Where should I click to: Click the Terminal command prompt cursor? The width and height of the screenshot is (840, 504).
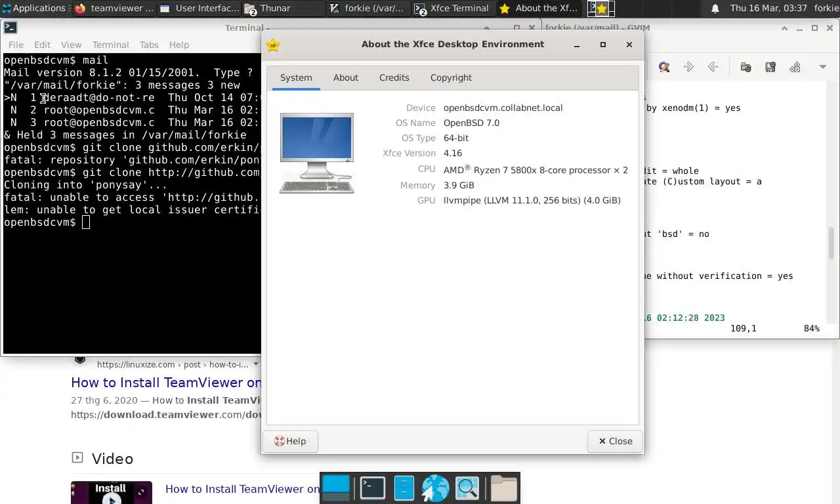coord(86,222)
